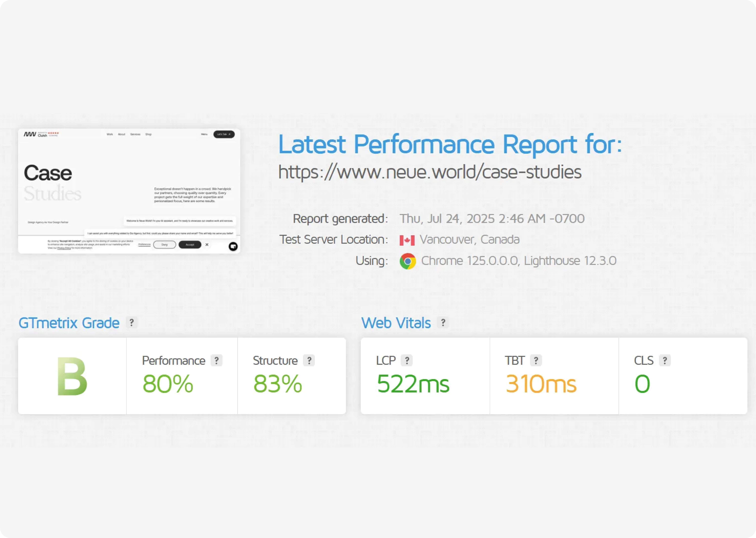Show the CLS help tooltip icon

[665, 360]
